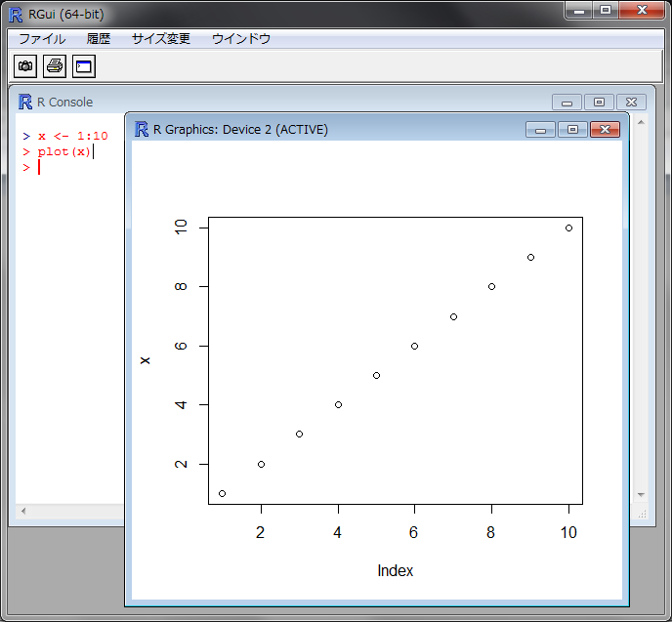Viewport: 672px width, 622px height.
Task: Click the return-focus-to-console toolbar icon
Action: coord(83,66)
